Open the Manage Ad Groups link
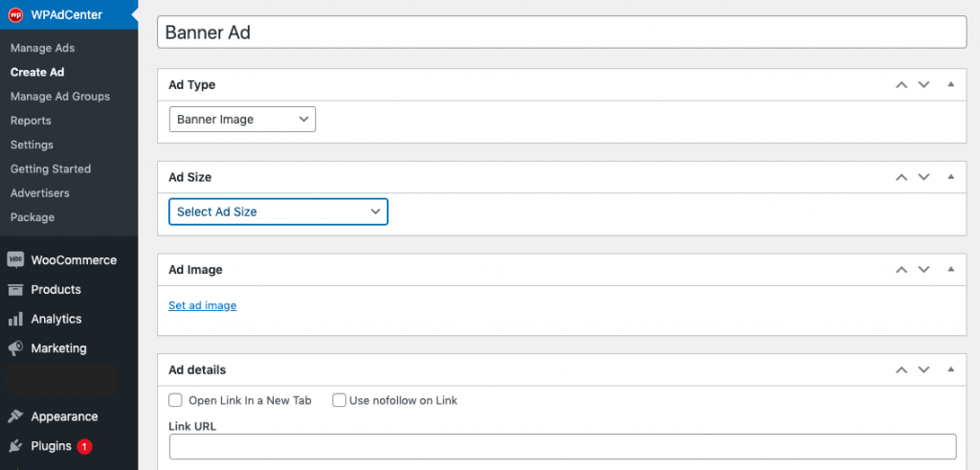Image resolution: width=980 pixels, height=470 pixels. click(60, 97)
